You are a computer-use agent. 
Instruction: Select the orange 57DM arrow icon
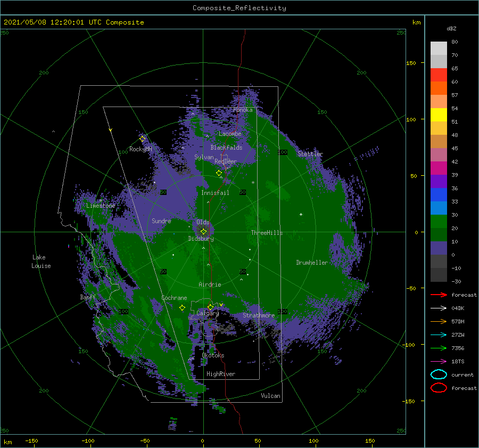click(439, 321)
